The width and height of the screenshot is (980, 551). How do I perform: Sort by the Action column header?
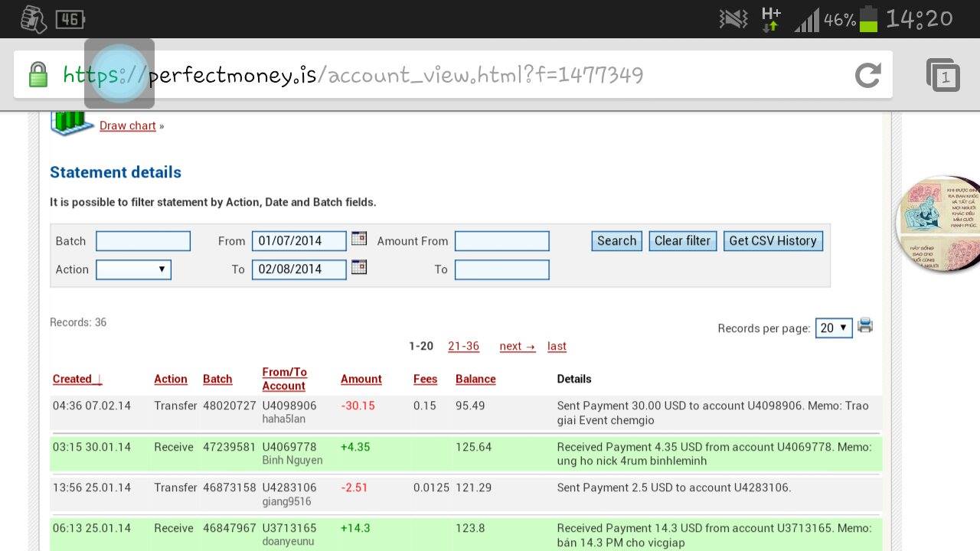[171, 379]
